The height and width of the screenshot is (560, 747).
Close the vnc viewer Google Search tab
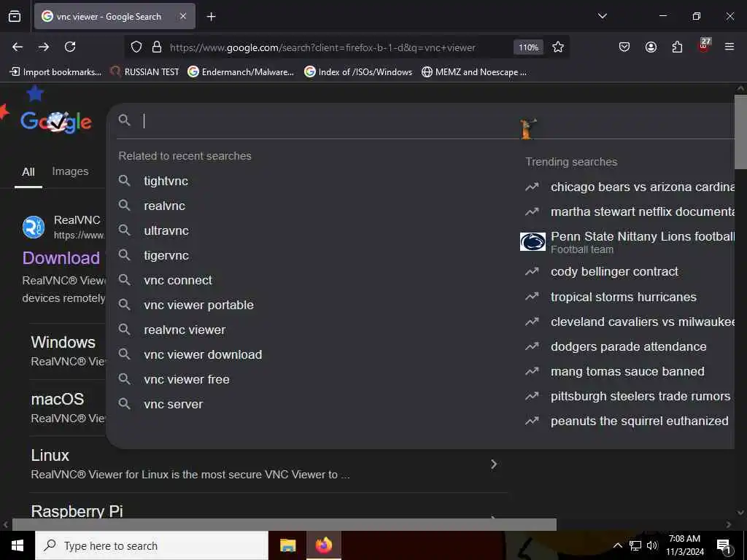click(x=183, y=16)
